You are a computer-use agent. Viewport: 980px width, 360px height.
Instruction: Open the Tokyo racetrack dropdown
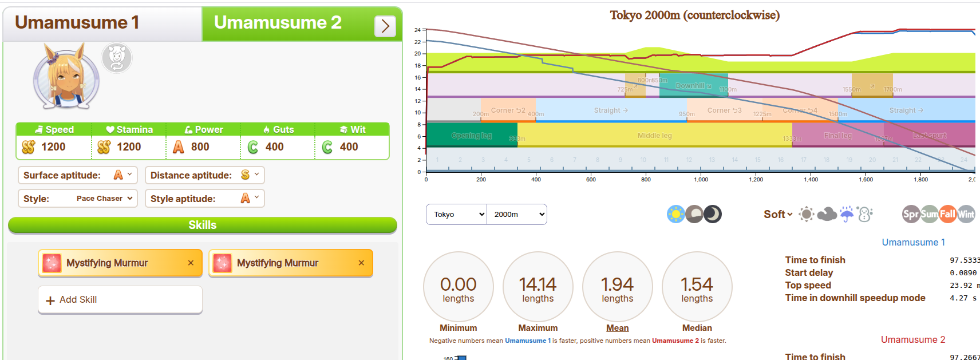[x=456, y=215]
